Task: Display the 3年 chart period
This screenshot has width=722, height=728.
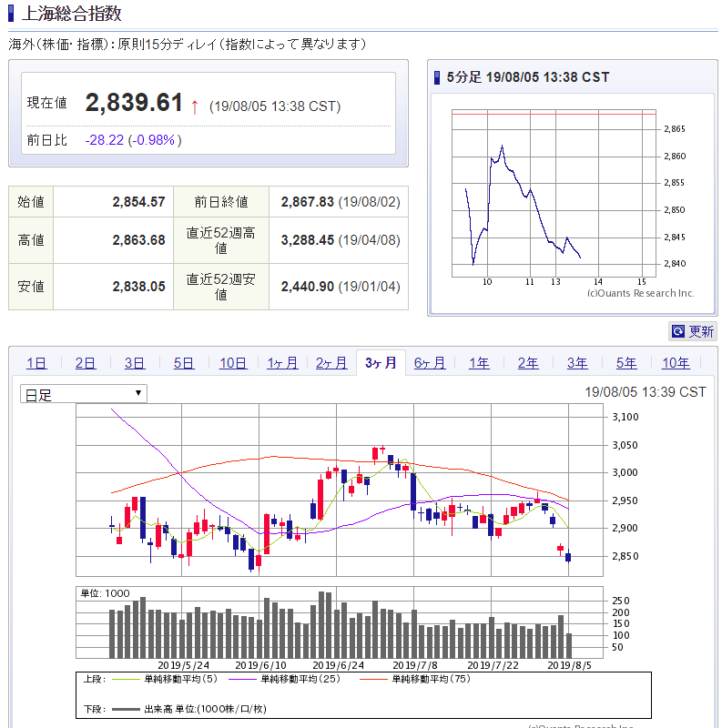Action: coord(577,363)
